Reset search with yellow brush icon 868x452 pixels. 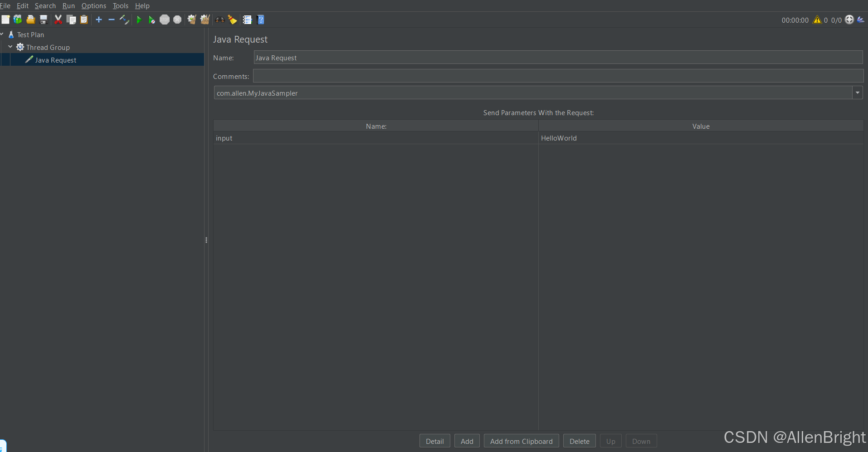pyautogui.click(x=233, y=19)
